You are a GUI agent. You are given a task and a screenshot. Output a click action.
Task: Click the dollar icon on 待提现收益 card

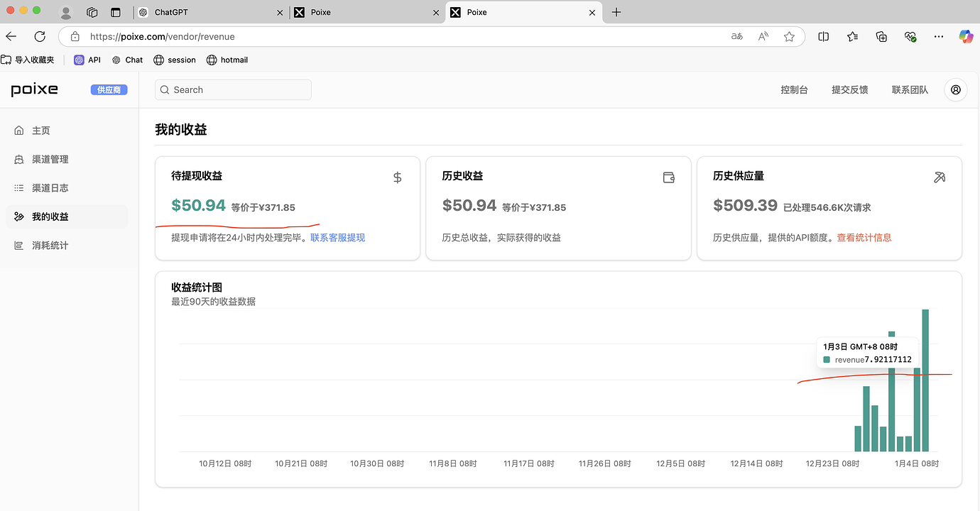pos(398,177)
